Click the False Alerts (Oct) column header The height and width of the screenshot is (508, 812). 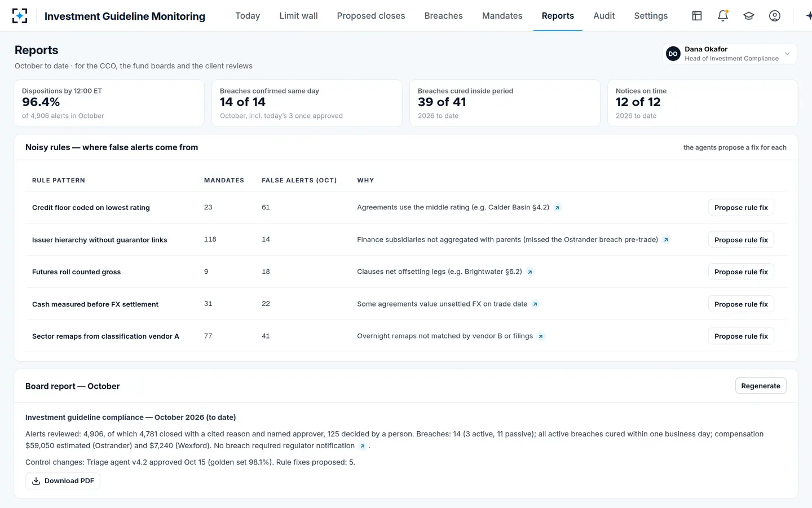tap(299, 181)
